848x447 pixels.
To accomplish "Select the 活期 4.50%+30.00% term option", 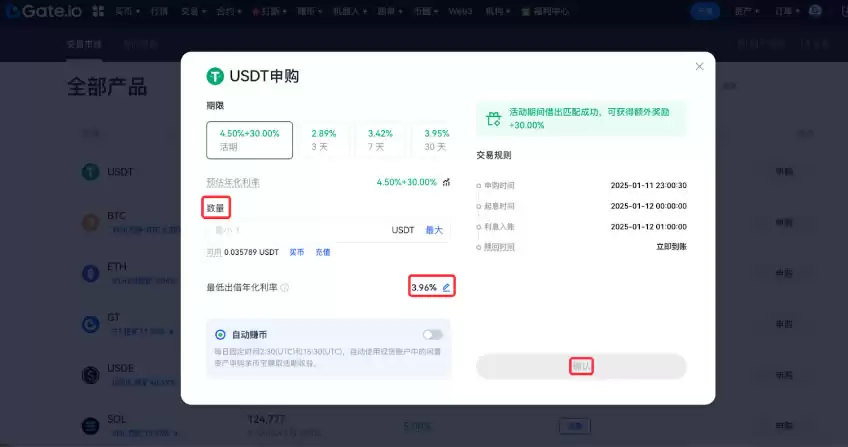I will pos(249,140).
